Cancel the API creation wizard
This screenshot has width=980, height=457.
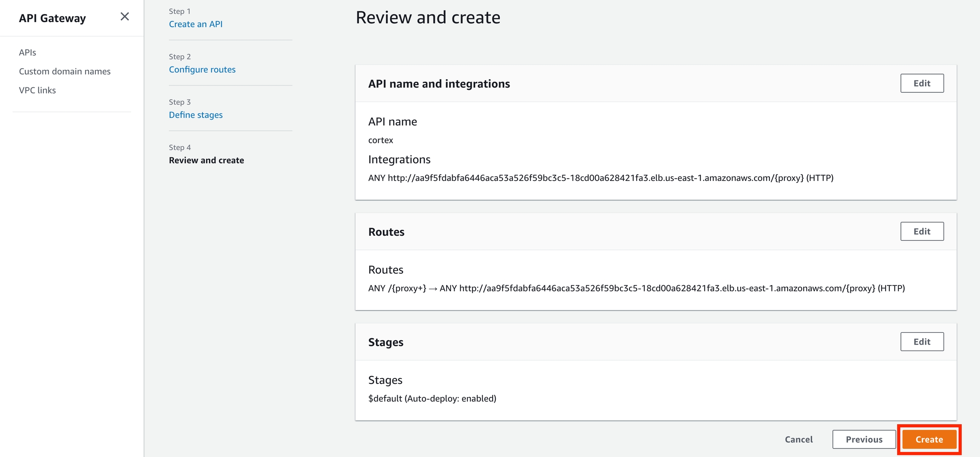[798, 440]
